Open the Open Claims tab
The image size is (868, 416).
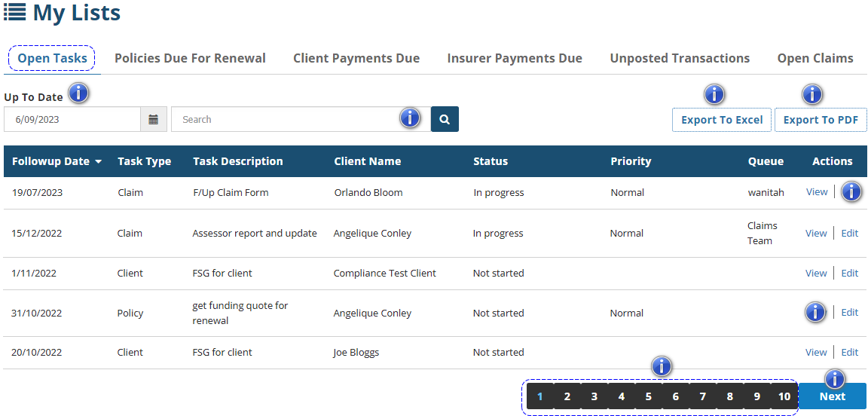pyautogui.click(x=815, y=58)
